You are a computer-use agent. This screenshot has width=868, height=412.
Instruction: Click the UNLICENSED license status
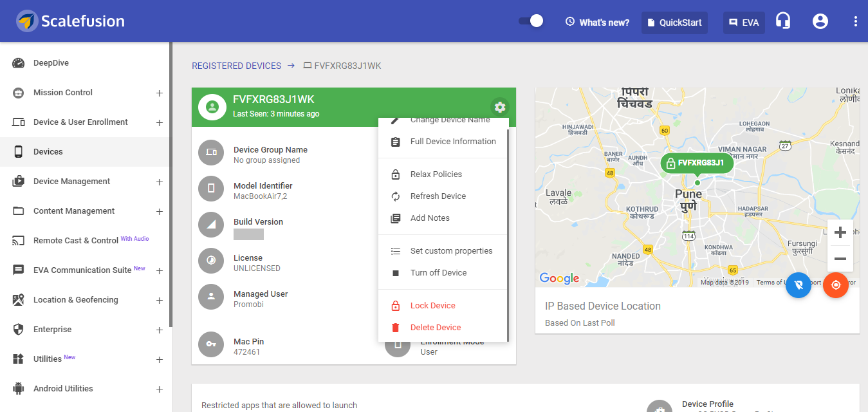point(257,268)
